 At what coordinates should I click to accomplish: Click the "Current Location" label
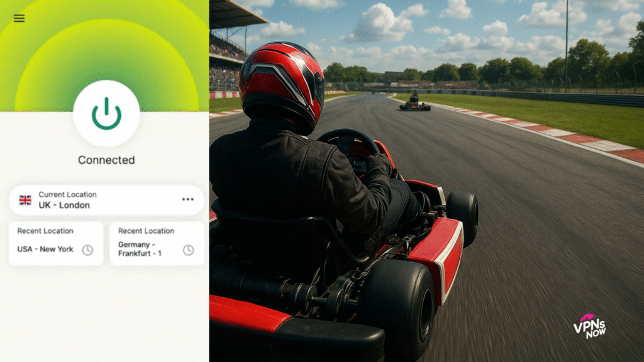coord(67,195)
